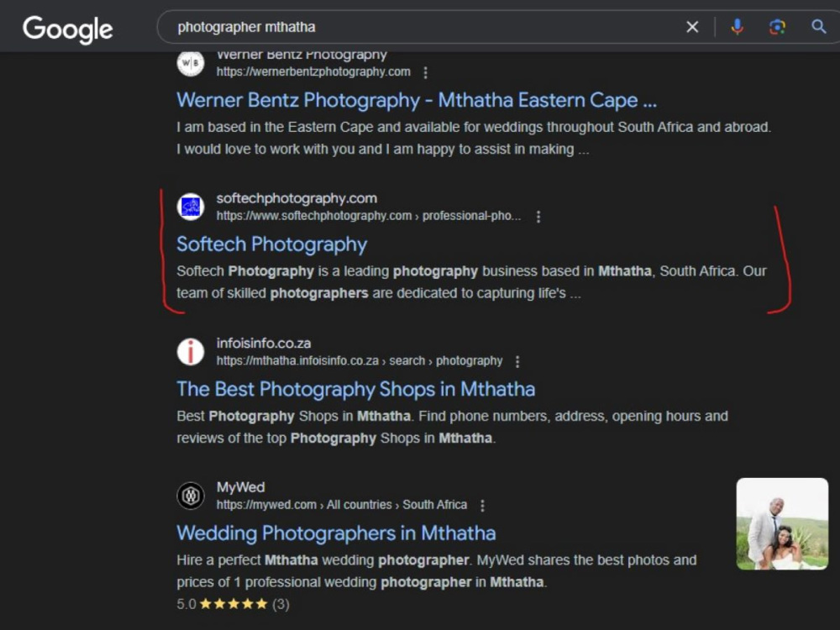Viewport: 840px width, 630px height.
Task: Click Best Photography Shops description snippet
Action: (452, 427)
